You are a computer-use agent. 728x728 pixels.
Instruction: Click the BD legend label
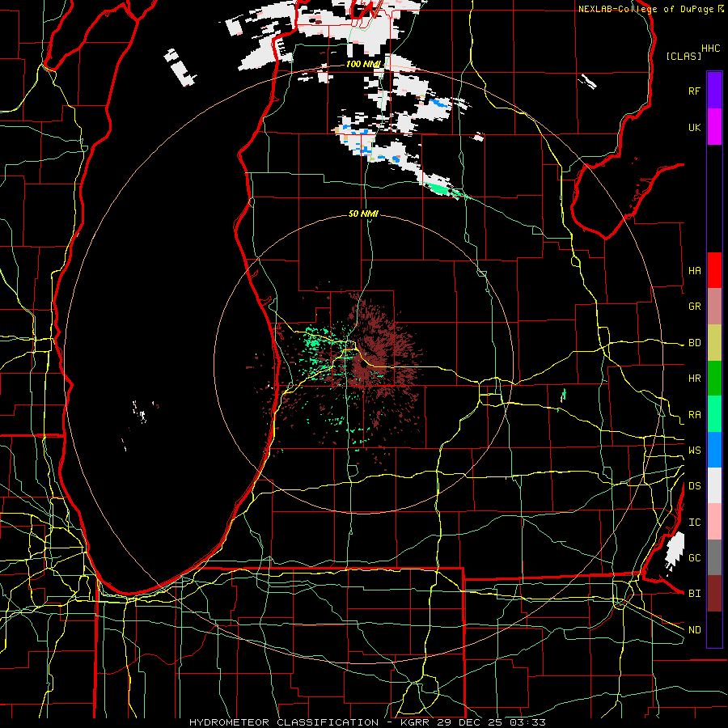(x=694, y=343)
